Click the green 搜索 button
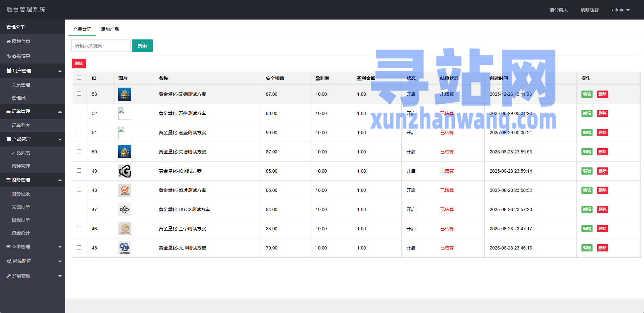Image resolution: width=644 pixels, height=313 pixels. pos(142,46)
